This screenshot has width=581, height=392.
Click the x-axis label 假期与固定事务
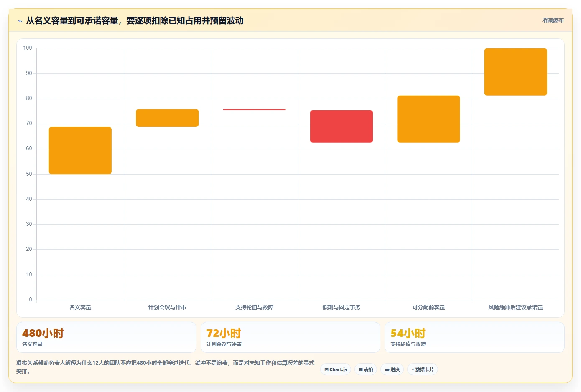tap(341, 307)
